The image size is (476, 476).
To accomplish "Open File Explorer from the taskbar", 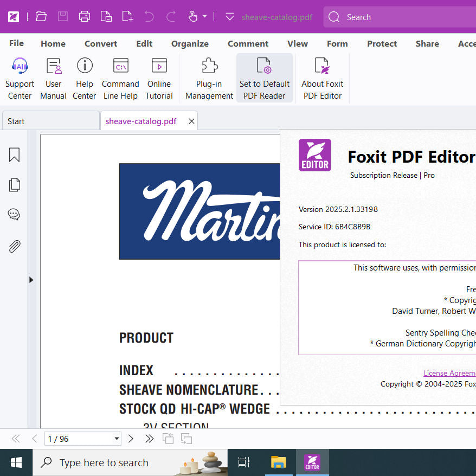I will click(278, 462).
